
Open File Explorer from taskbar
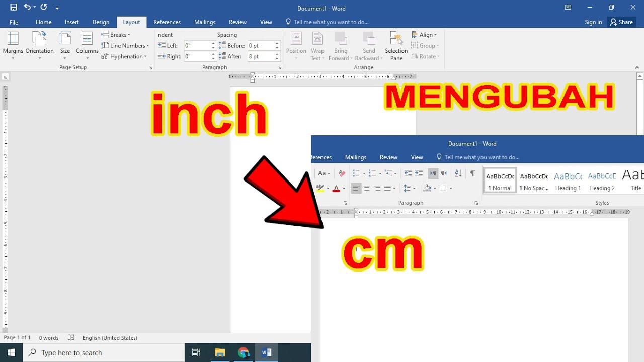coord(220,352)
